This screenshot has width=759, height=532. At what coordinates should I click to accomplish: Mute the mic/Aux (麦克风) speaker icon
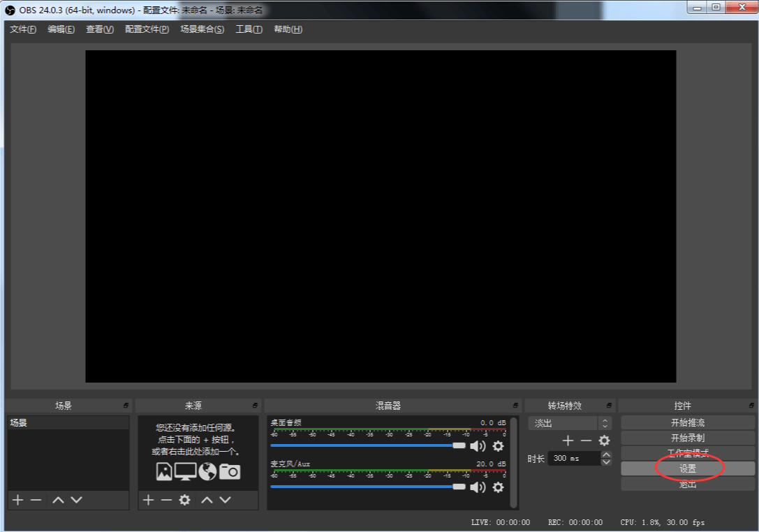tap(478, 487)
